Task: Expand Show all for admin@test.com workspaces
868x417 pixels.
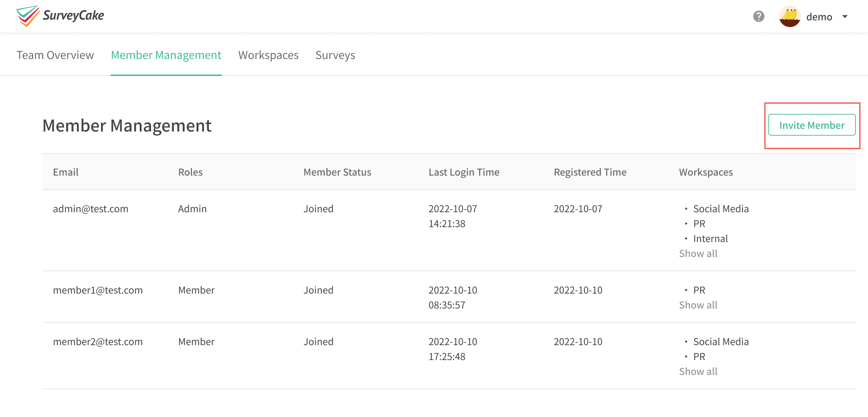Action: point(698,254)
